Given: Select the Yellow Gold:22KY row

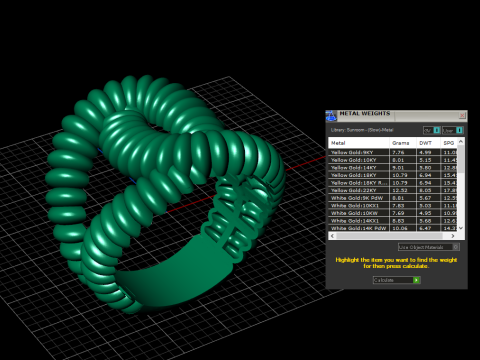Looking at the screenshot, I should click(x=393, y=190).
